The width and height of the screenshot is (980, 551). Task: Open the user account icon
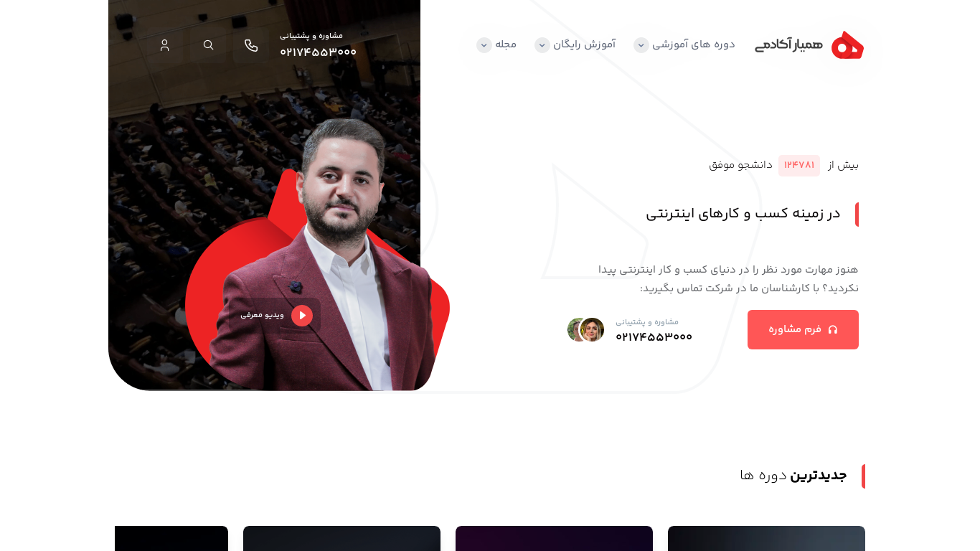pyautogui.click(x=164, y=45)
